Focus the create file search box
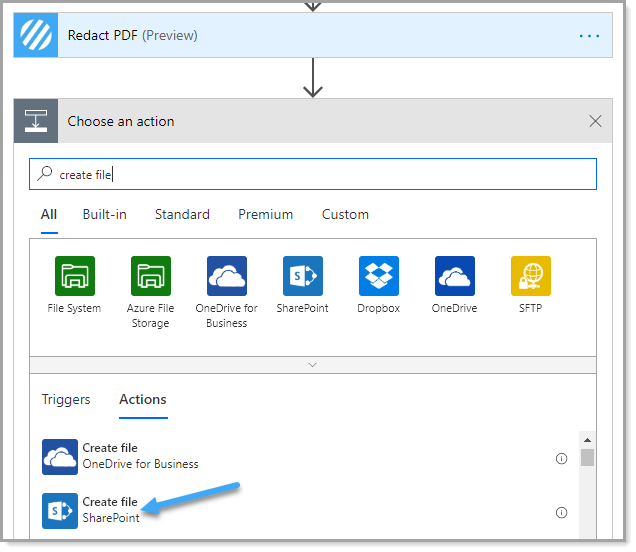The width and height of the screenshot is (636, 552). (313, 174)
